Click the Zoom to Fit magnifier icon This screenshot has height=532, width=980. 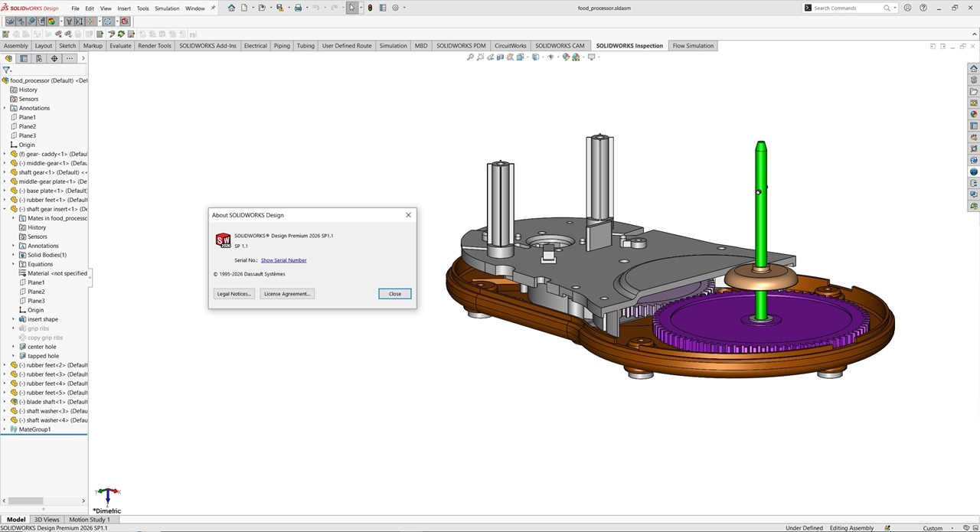[x=470, y=57]
